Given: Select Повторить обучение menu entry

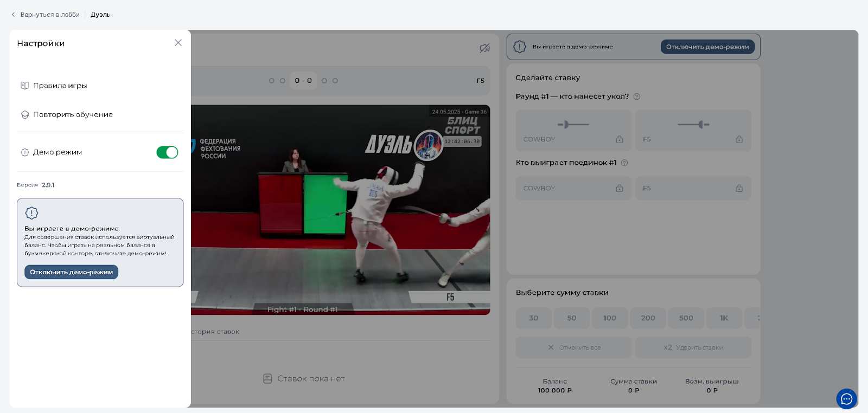Looking at the screenshot, I should pos(73,114).
